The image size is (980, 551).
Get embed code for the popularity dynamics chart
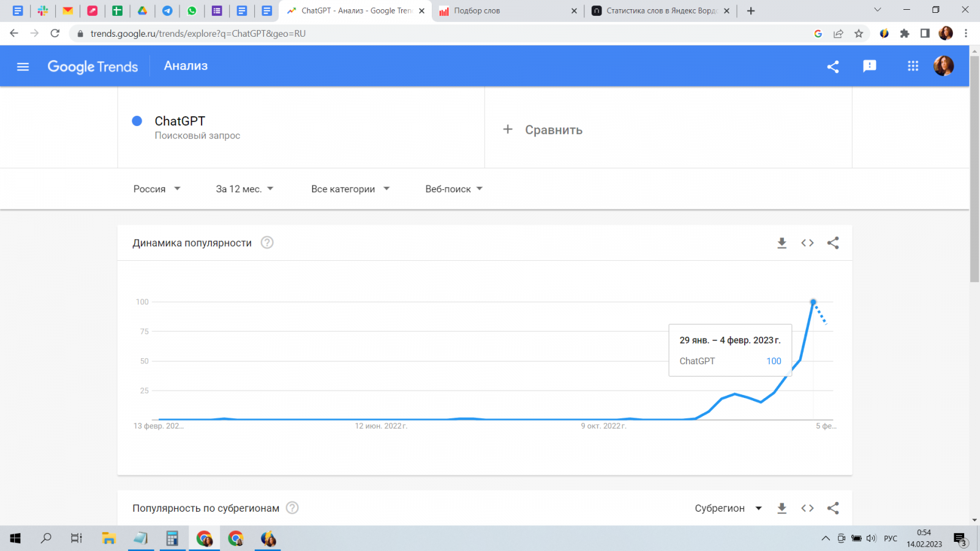(x=807, y=243)
